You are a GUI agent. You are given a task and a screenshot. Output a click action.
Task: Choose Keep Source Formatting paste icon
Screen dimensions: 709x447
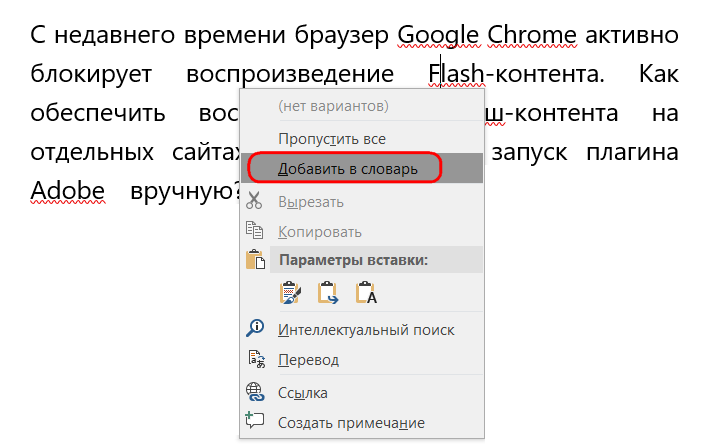(x=290, y=293)
